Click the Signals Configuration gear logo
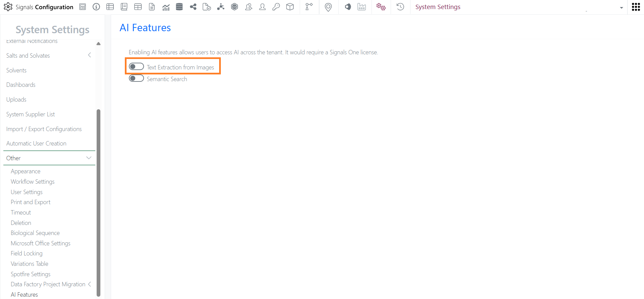The width and height of the screenshot is (644, 299). pos(8,7)
